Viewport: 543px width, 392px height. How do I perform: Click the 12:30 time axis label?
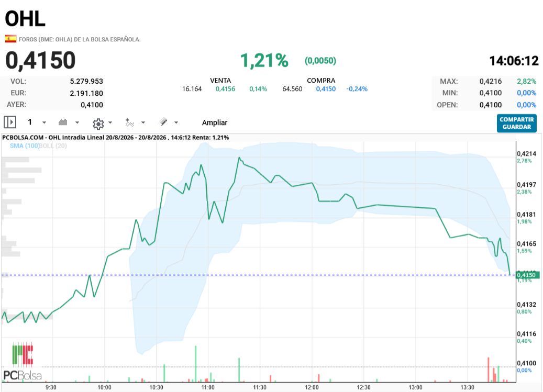[363, 387]
